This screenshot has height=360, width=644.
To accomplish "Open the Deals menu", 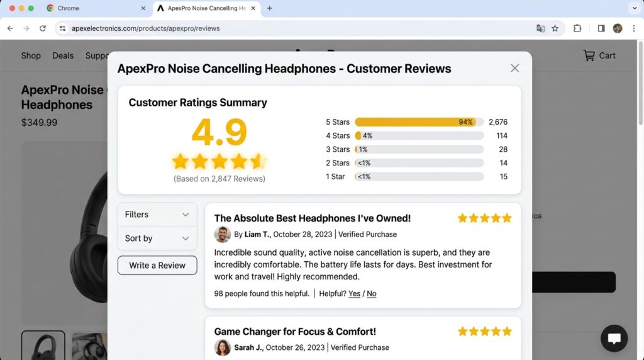I will 63,55.
